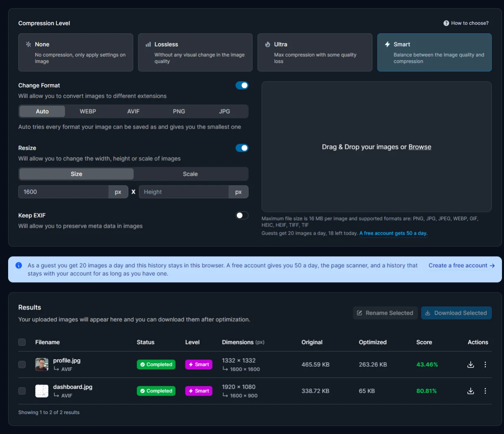
Task: Click the 80.81% score value
Action: coord(426,391)
